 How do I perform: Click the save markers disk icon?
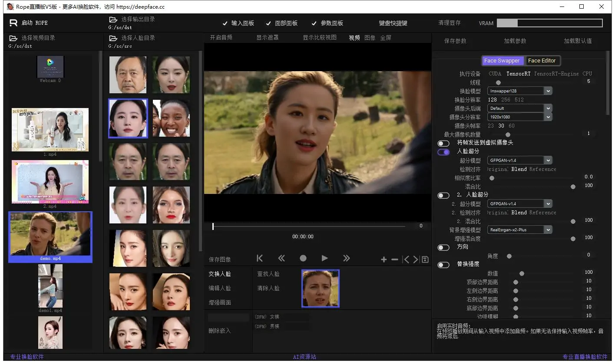425,259
